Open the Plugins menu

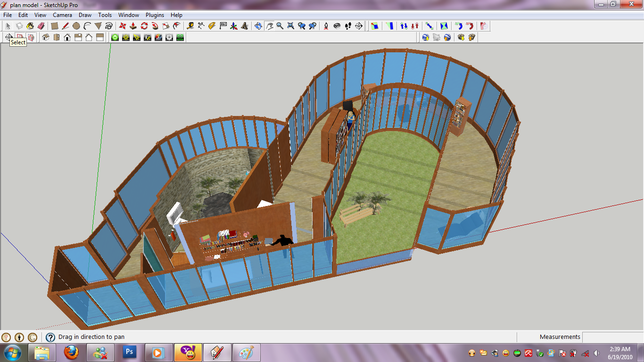(155, 15)
